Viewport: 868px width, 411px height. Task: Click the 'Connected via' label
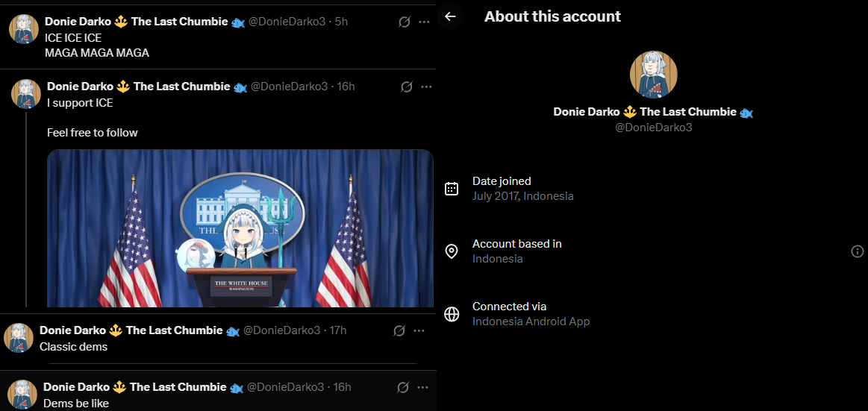509,307
